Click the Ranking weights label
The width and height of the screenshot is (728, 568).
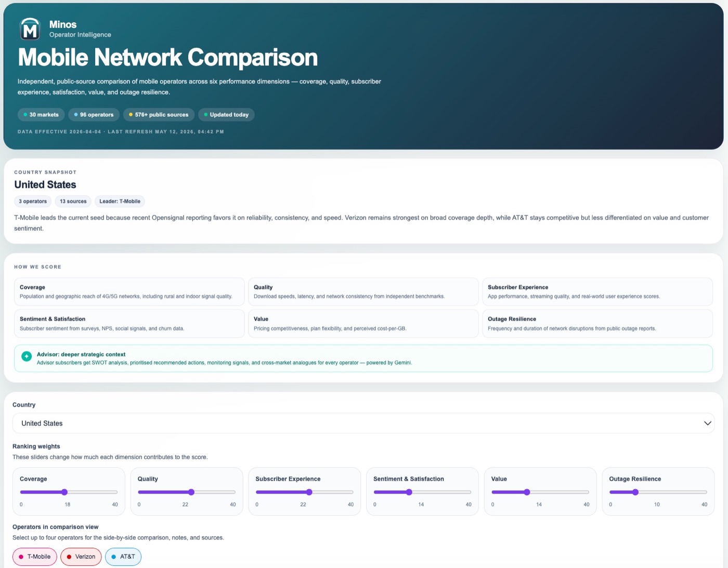36,446
